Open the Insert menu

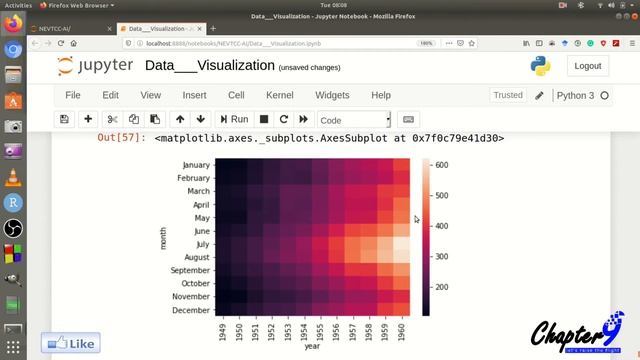pos(194,95)
